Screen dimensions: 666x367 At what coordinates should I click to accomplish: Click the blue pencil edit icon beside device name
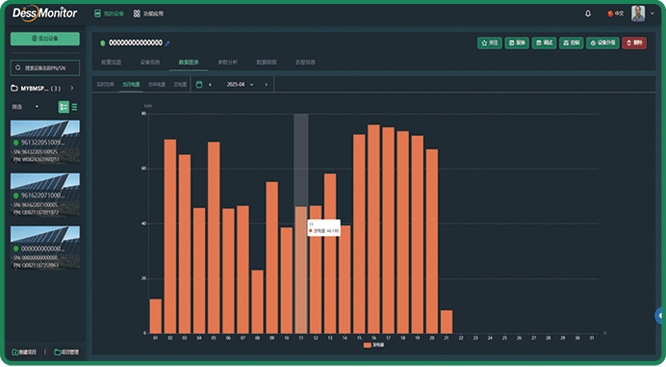(x=168, y=43)
